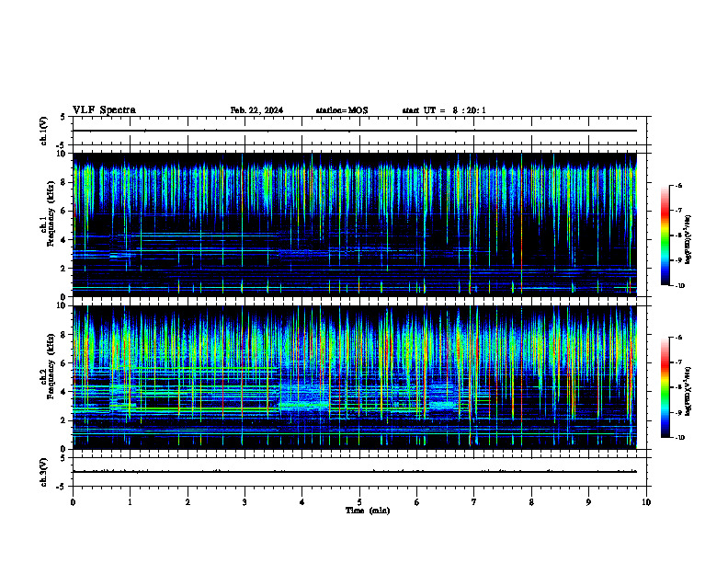Screen dimensions: 728x563
Task: Click the time axis tick label "10"
Action: click(x=646, y=502)
